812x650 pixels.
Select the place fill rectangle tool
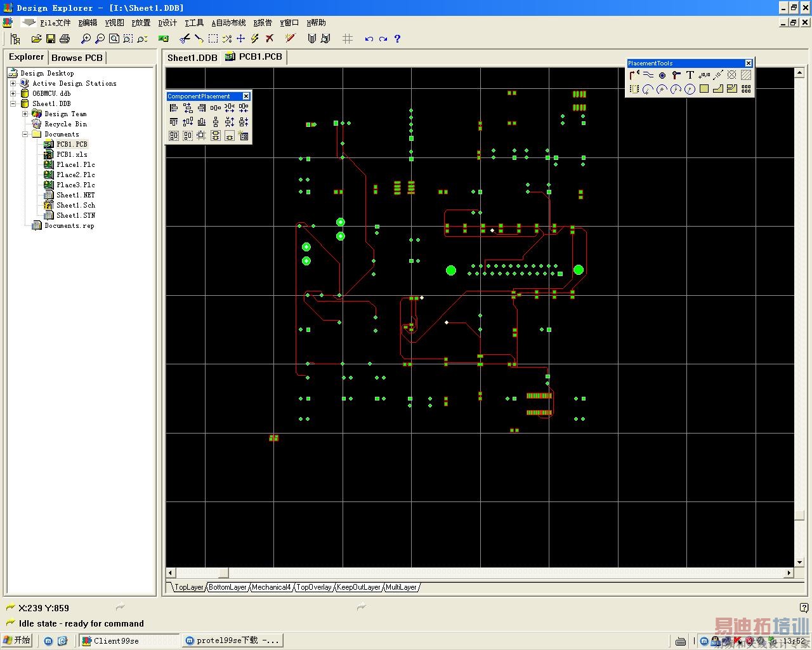pyautogui.click(x=704, y=89)
